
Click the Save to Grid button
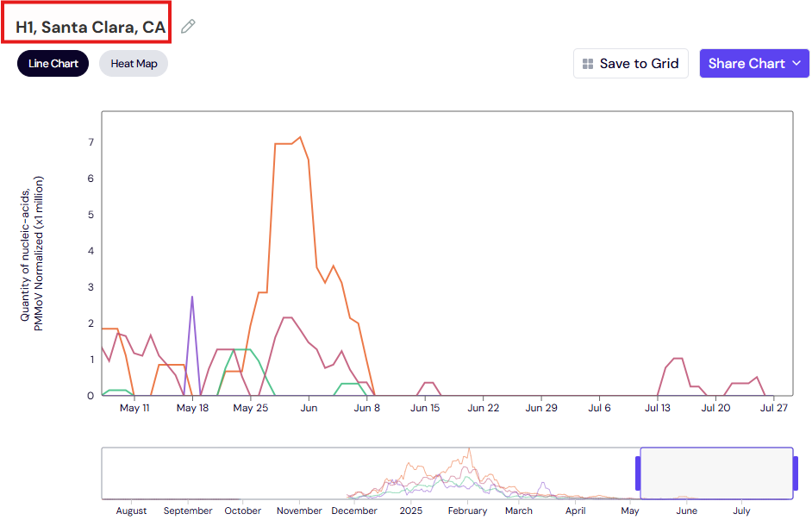click(x=631, y=64)
